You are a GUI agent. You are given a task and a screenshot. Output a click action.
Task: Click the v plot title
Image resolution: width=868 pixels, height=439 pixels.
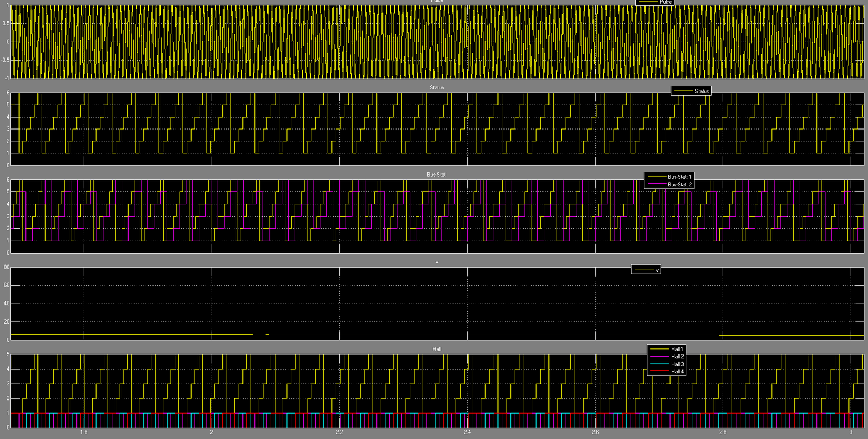(437, 262)
